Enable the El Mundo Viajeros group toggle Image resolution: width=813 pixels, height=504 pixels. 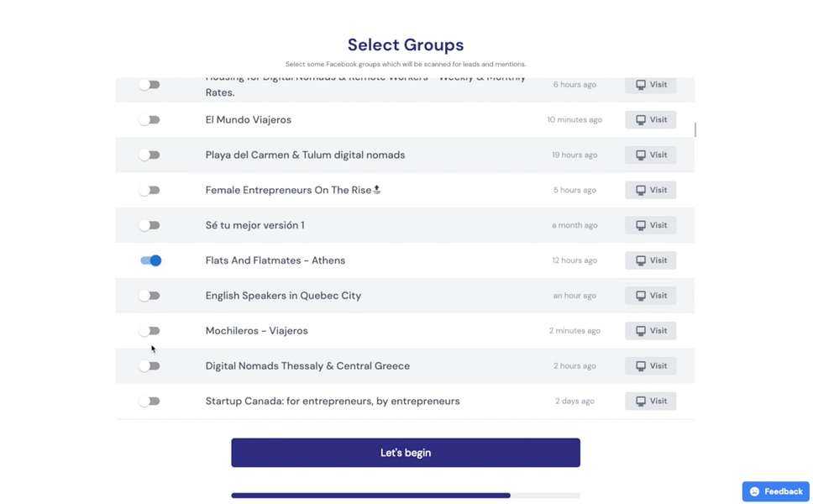pyautogui.click(x=149, y=120)
